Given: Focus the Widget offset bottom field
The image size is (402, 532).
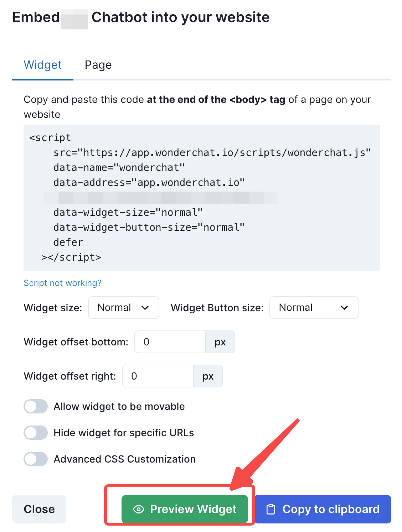Looking at the screenshot, I should pyautogui.click(x=170, y=342).
